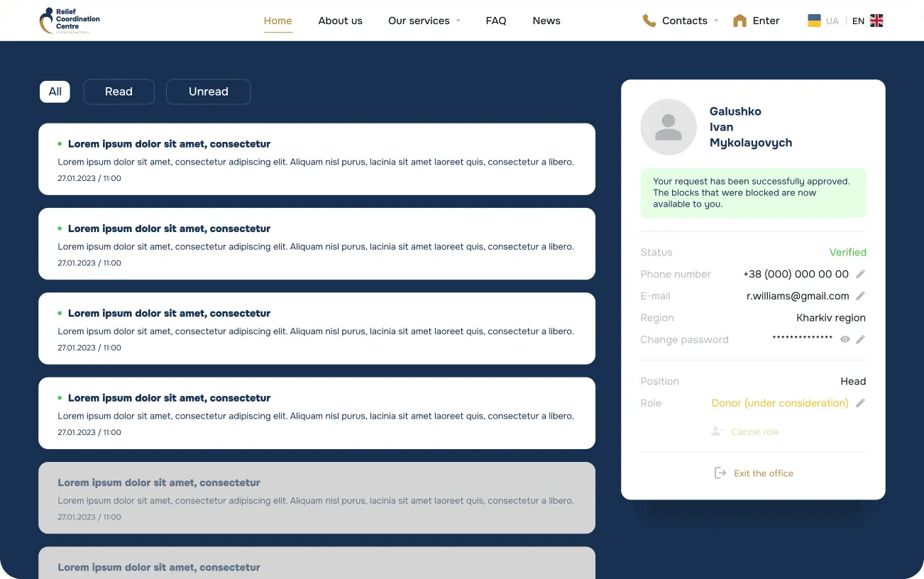924x579 pixels.
Task: Open the Our services menu
Action: [x=419, y=21]
